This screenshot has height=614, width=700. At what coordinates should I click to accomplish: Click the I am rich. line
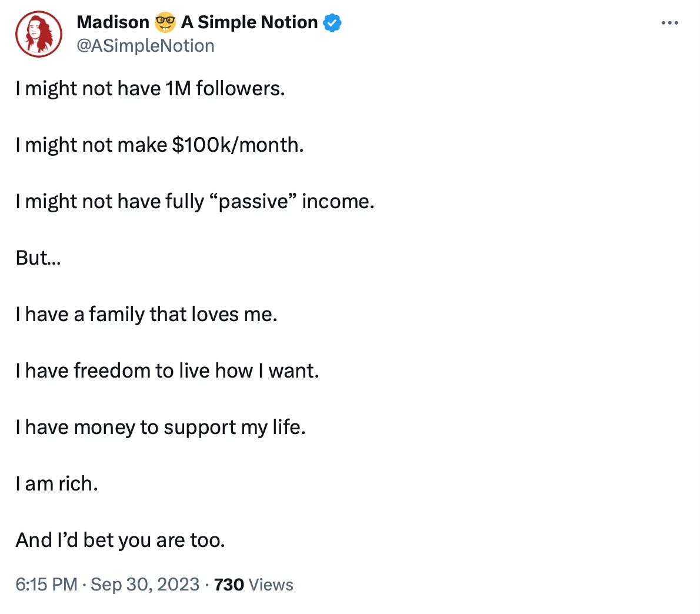[56, 483]
